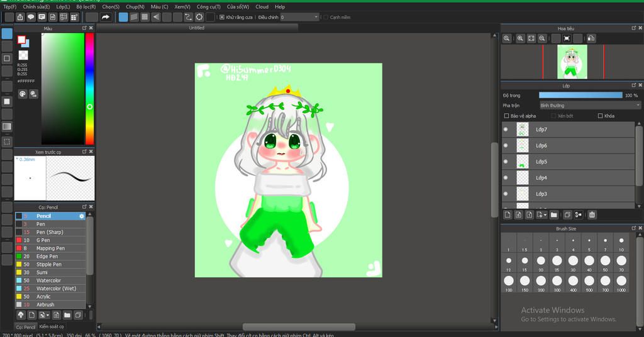Viewport: 644px width, 337px height.
Task: Click the redo arrow in the toolbar
Action: click(x=106, y=17)
